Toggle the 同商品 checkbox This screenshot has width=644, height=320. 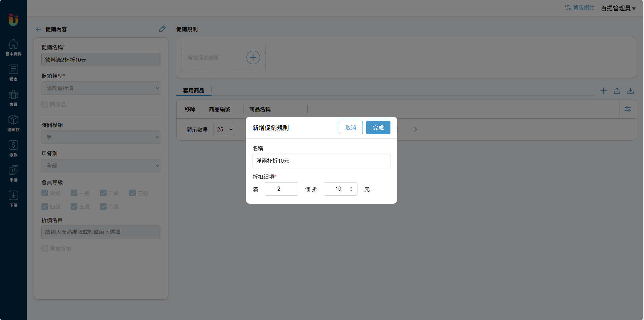coord(45,104)
